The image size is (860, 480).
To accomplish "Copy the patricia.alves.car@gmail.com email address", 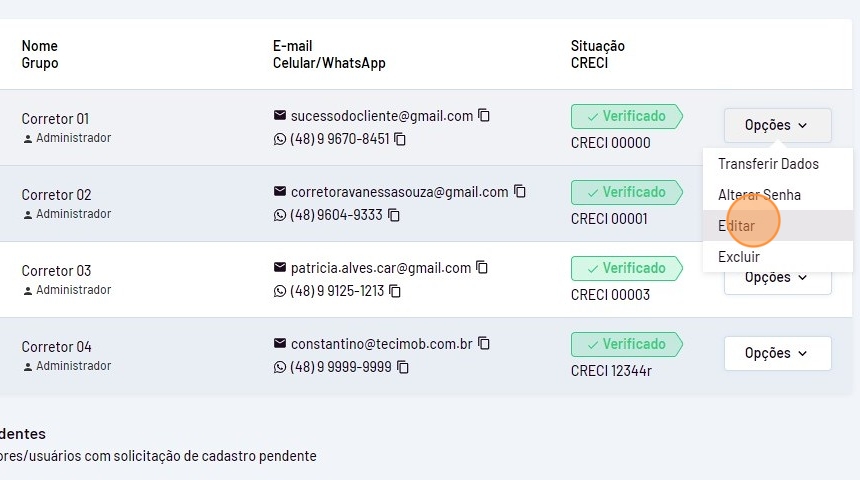I will tap(482, 267).
